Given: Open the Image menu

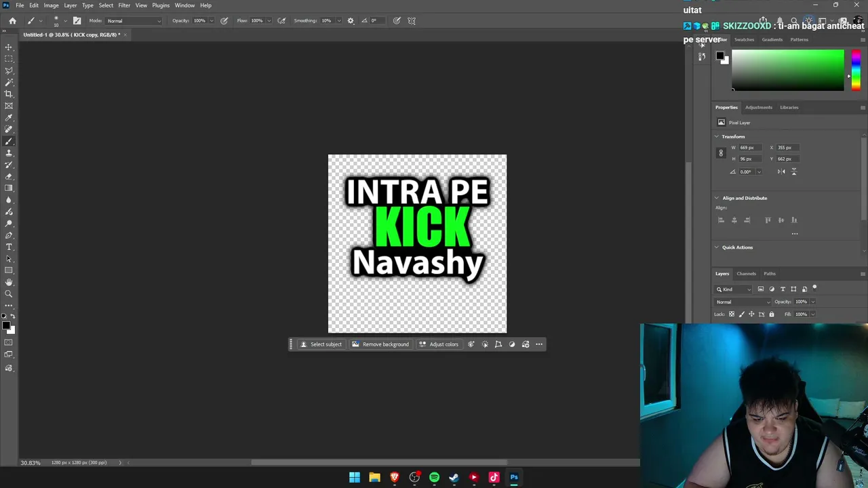Looking at the screenshot, I should pos(52,5).
